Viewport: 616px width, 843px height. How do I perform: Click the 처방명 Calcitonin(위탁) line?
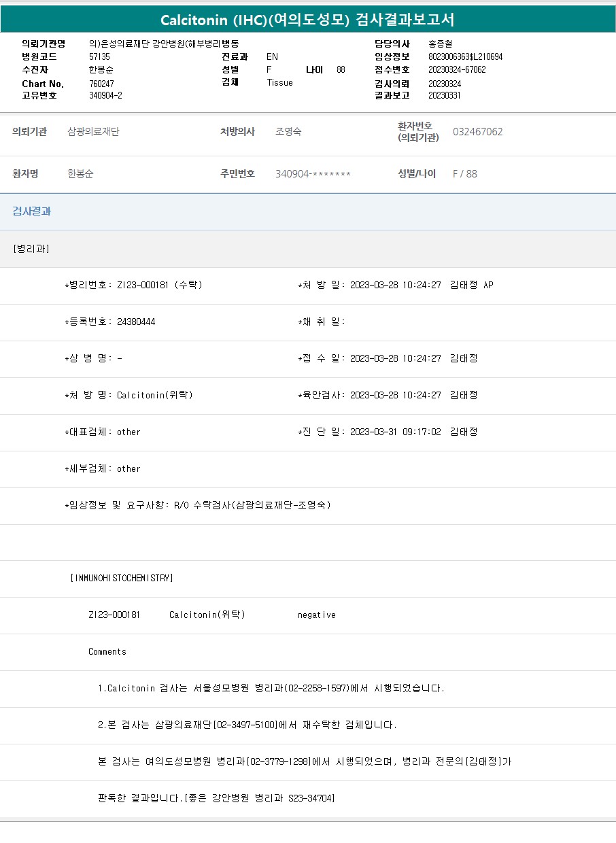pyautogui.click(x=129, y=395)
